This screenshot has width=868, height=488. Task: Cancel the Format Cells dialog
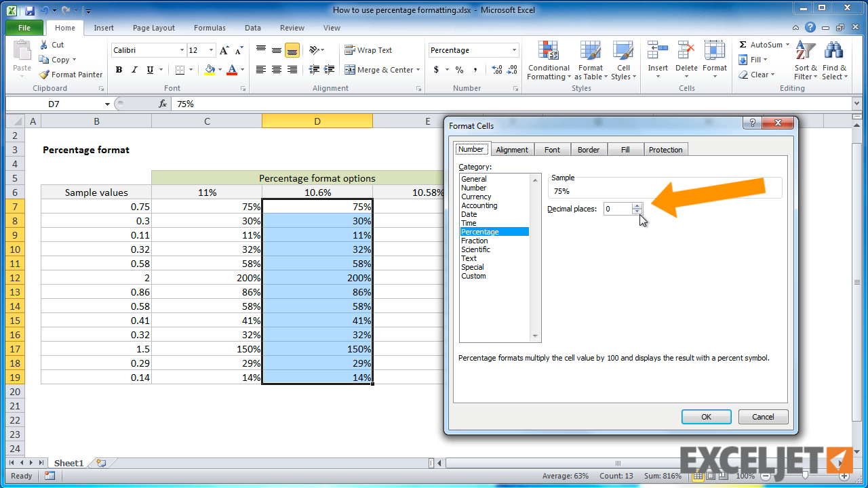click(763, 416)
